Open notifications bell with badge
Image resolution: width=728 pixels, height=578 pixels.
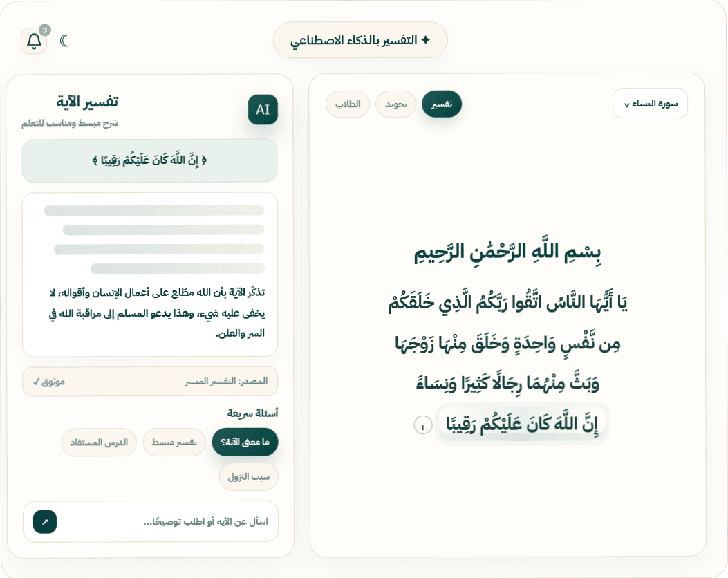[34, 41]
